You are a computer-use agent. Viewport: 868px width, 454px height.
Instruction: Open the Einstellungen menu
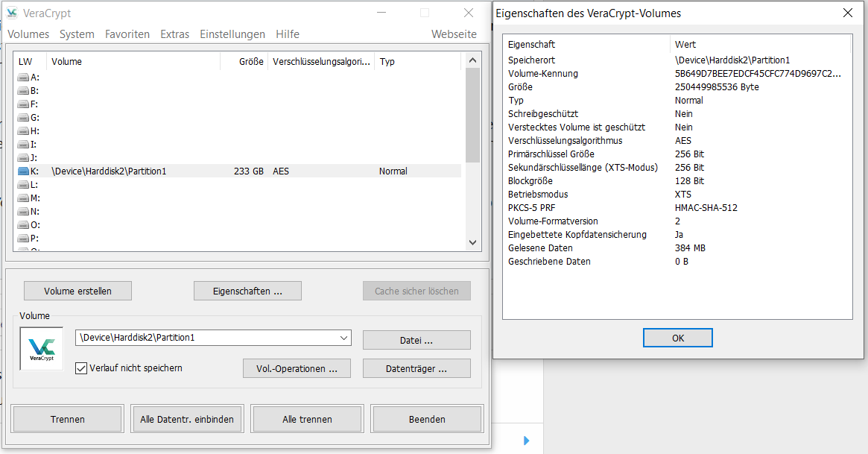(232, 34)
